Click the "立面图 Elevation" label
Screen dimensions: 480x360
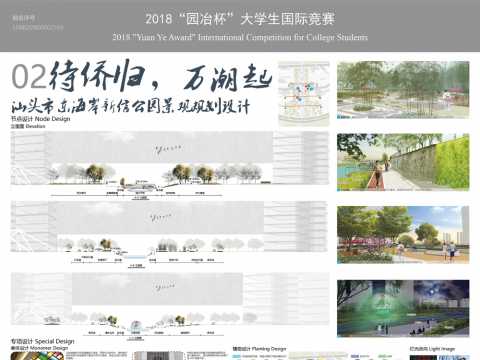point(28,126)
